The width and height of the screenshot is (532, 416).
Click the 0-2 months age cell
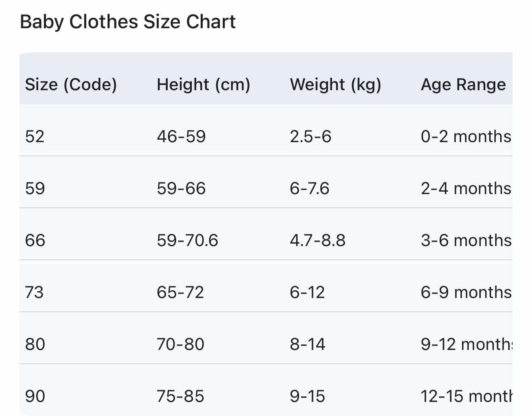466,137
